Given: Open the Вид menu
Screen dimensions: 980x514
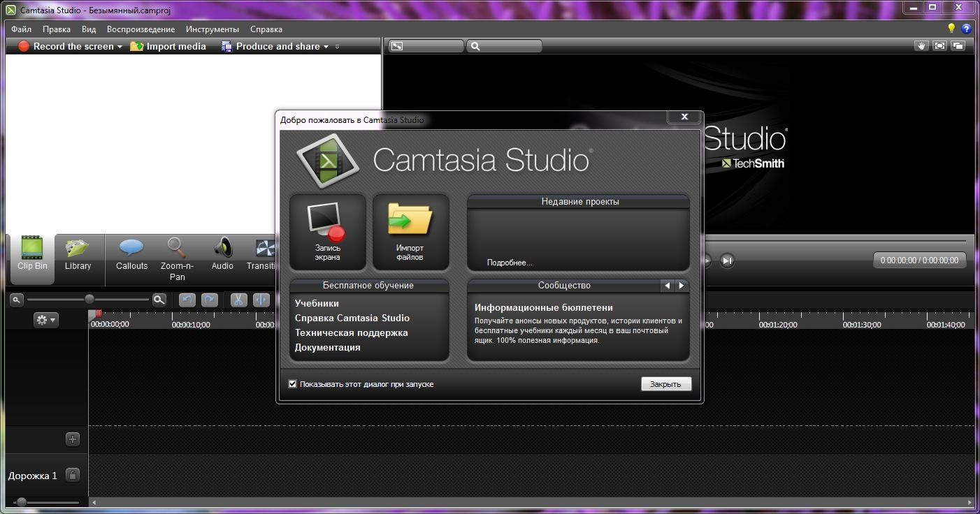Looking at the screenshot, I should (89, 29).
